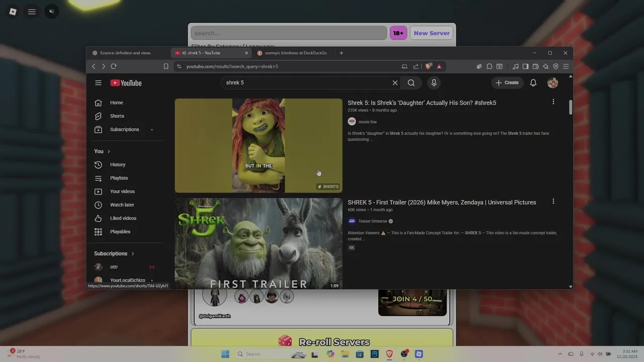
Task: Open a new browser tab
Action: (341, 53)
